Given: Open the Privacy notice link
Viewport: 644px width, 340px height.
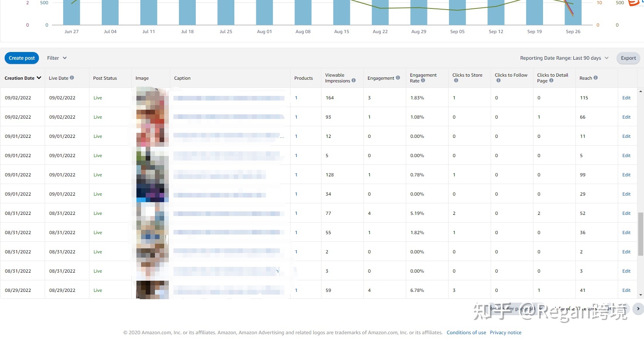Looking at the screenshot, I should pos(505,333).
